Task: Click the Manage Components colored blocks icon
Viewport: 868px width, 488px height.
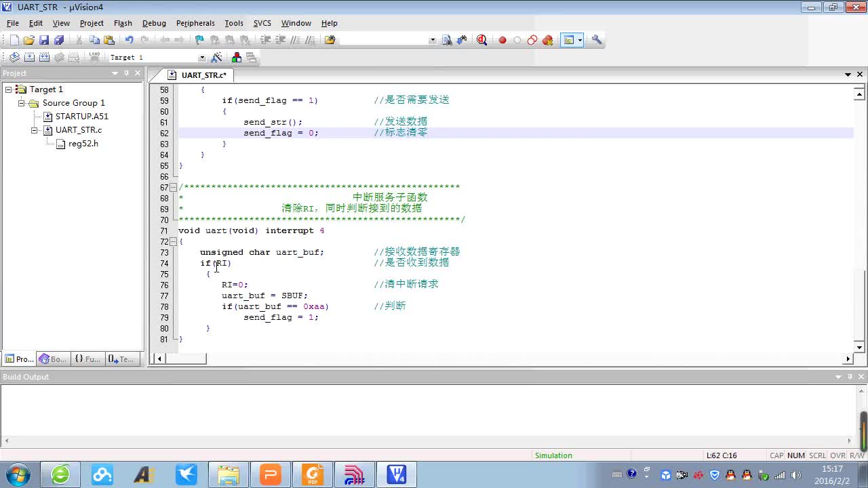Action: click(237, 58)
